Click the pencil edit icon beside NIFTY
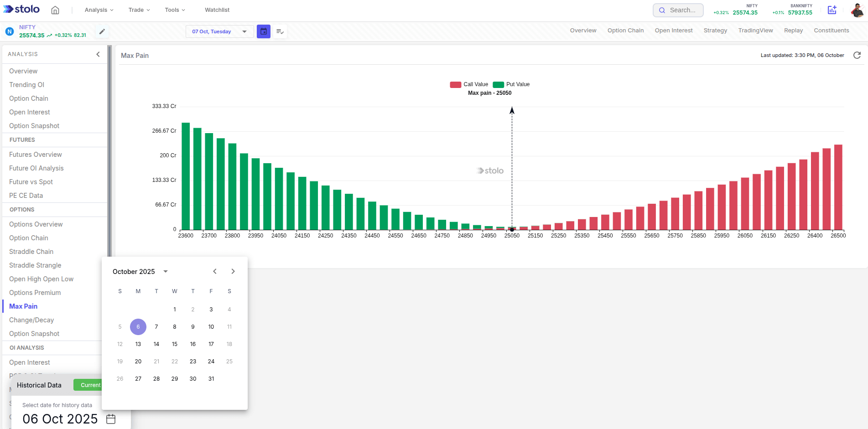This screenshot has width=868, height=429. pyautogui.click(x=102, y=31)
